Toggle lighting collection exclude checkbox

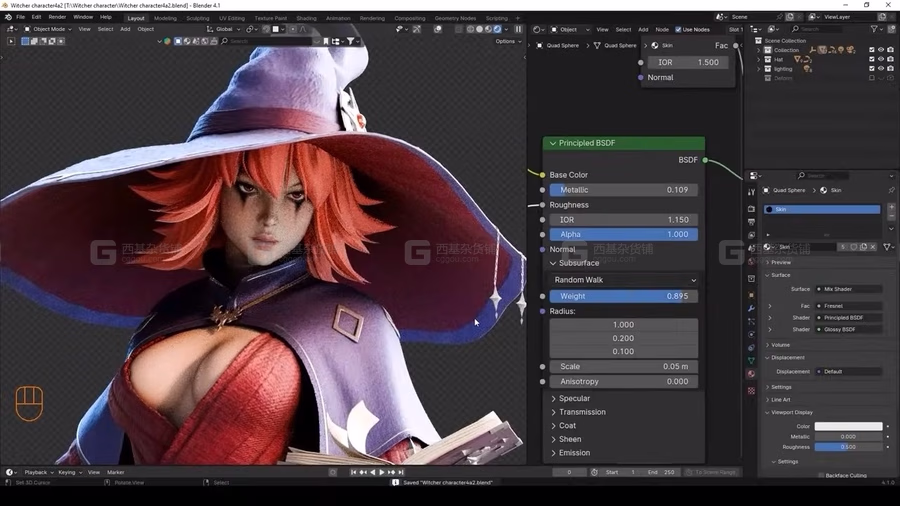872,69
